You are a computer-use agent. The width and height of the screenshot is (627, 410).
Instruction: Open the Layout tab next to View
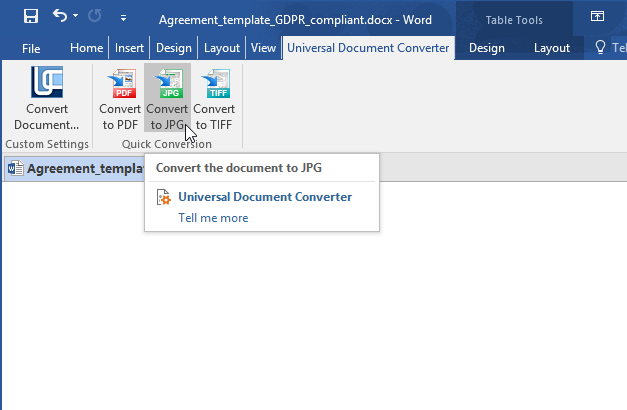[x=222, y=48]
